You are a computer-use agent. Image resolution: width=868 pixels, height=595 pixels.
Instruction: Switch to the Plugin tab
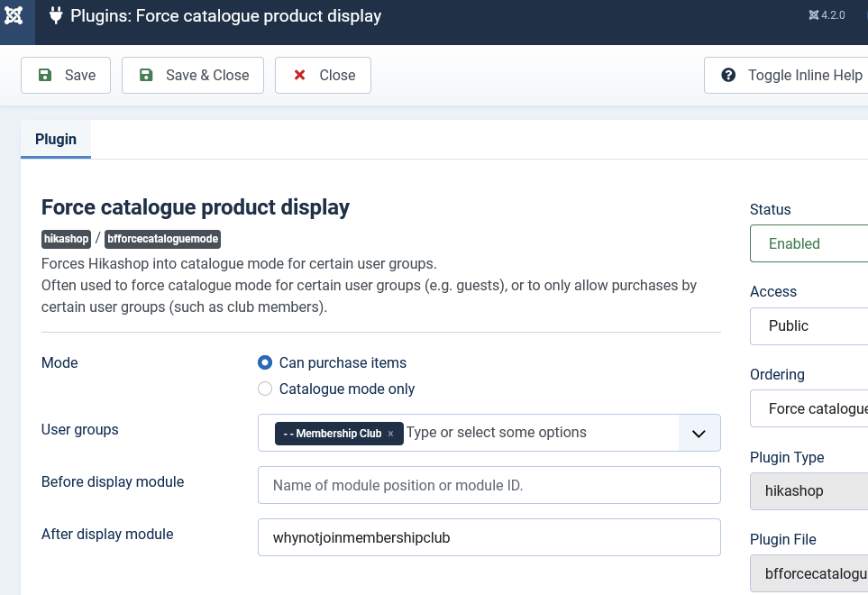56,139
